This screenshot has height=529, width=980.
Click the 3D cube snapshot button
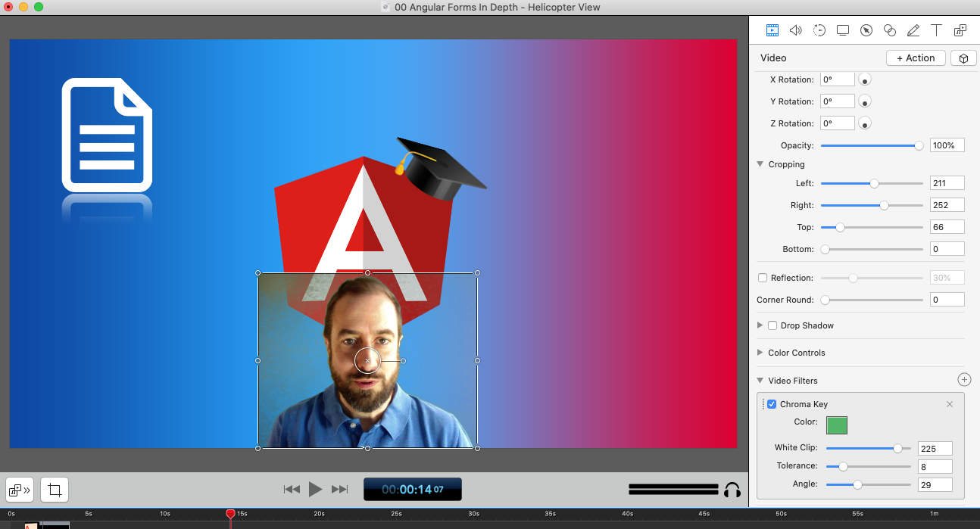pyautogui.click(x=963, y=58)
